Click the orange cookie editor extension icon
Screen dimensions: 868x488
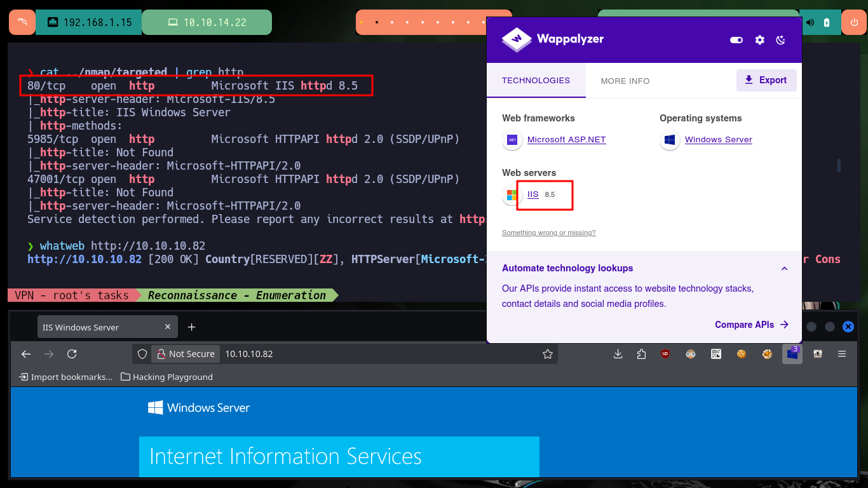point(768,354)
